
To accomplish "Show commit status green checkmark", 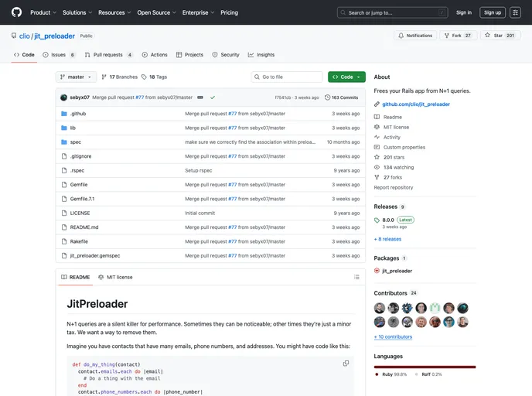I will pos(213,97).
